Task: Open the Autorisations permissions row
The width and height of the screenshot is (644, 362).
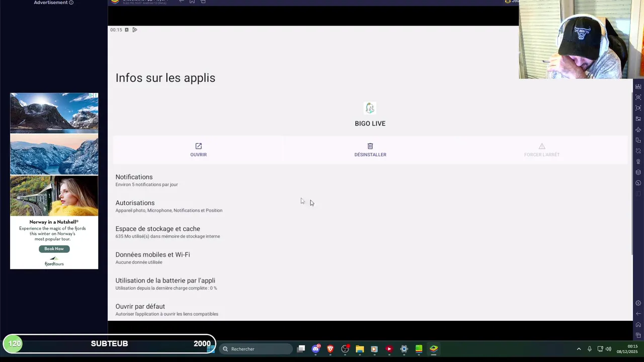Action: coord(370,206)
